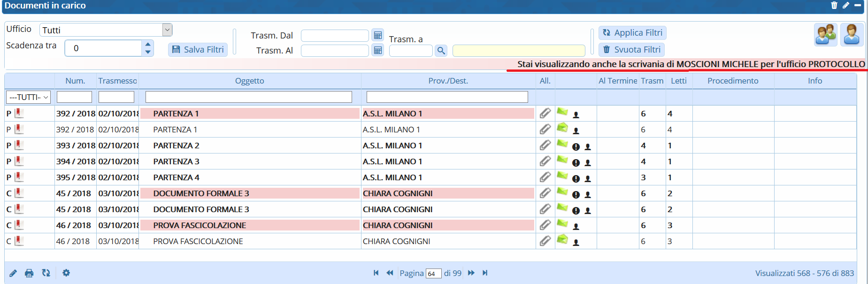Open calendar picker for Trasm. Al

377,50
